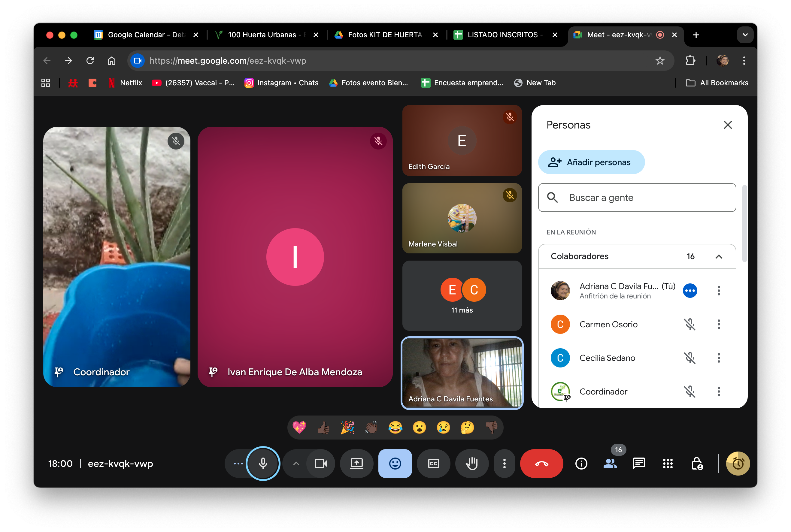Switch to the LISTADO INSCRITOS tab
This screenshot has height=532, width=791.
coord(502,35)
